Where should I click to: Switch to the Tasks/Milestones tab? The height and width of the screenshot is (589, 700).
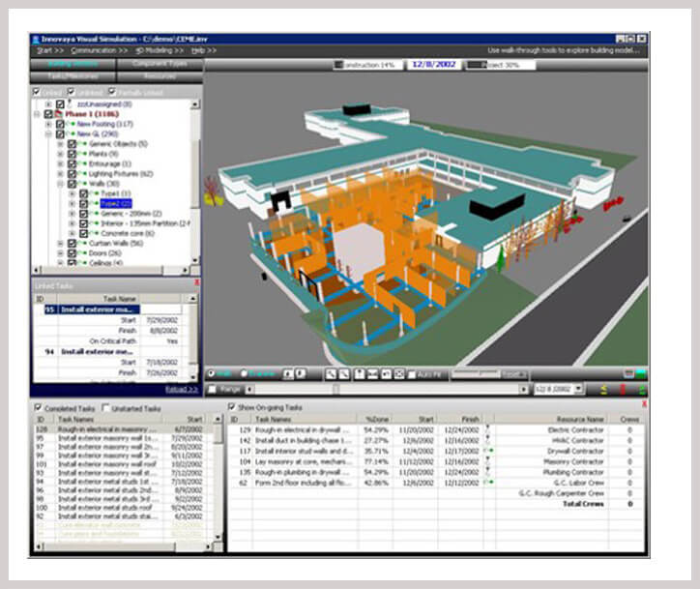point(73,76)
